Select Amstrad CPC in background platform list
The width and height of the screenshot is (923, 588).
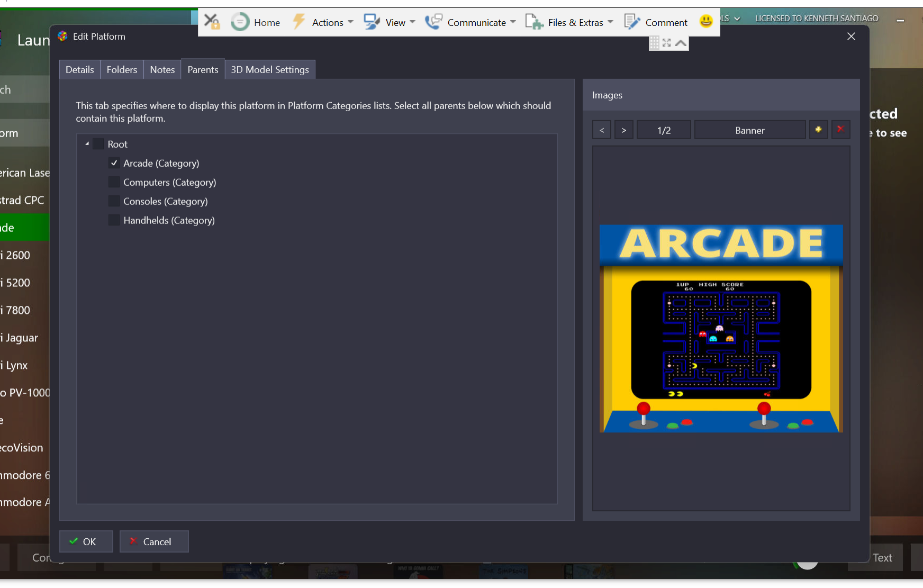pyautogui.click(x=24, y=200)
